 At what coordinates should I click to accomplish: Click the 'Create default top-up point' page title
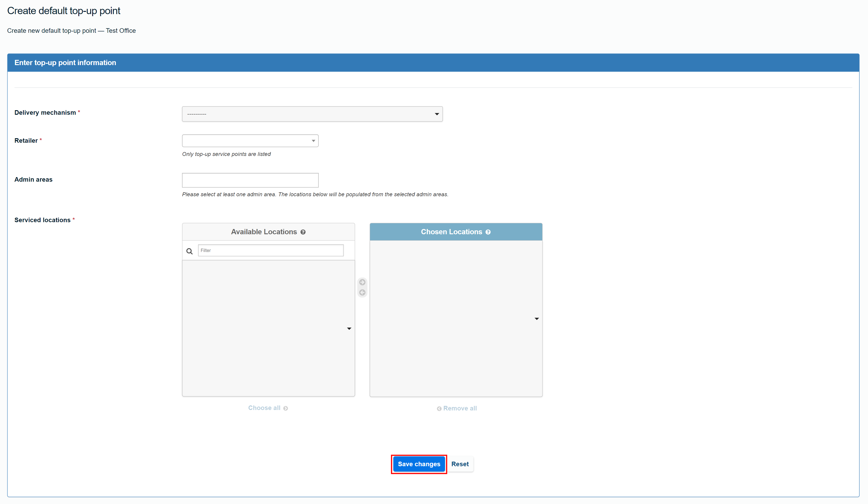click(64, 11)
